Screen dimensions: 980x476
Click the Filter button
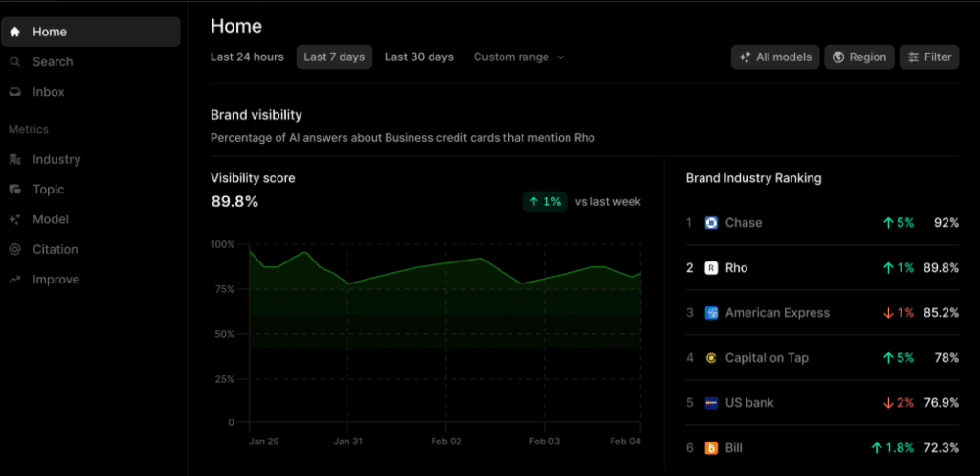[x=928, y=57]
